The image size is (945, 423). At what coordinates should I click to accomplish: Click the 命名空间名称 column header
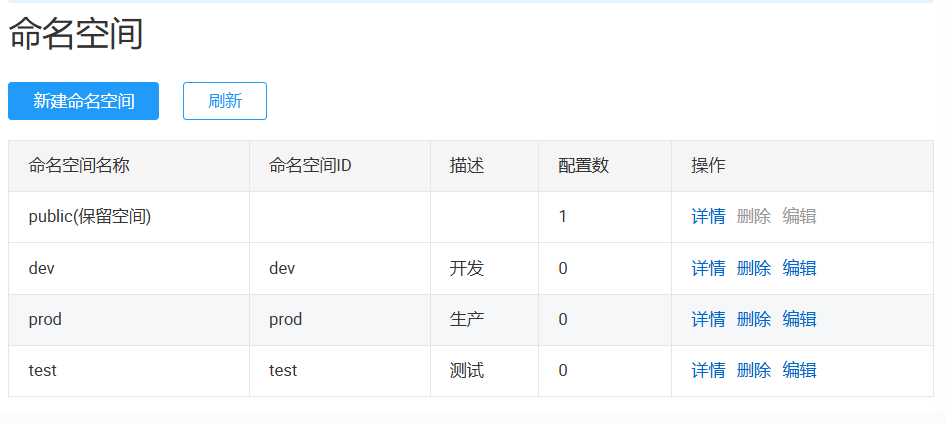coord(79,166)
